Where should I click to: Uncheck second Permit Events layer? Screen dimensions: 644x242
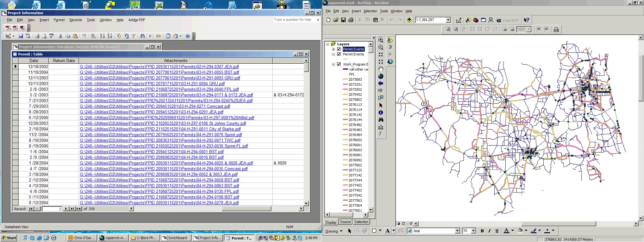[x=339, y=54]
